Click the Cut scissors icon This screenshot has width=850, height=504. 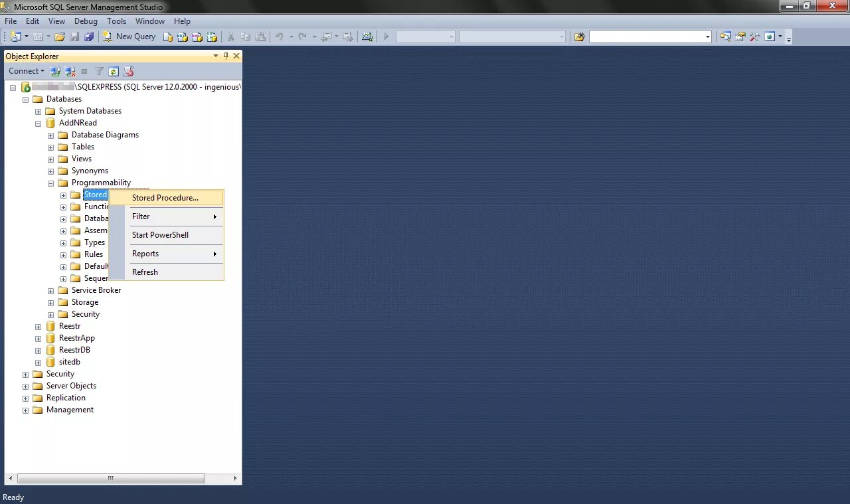[231, 37]
